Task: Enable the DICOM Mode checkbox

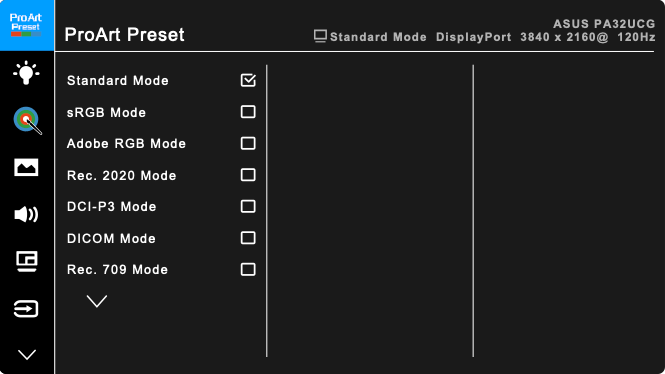Action: coord(248,238)
